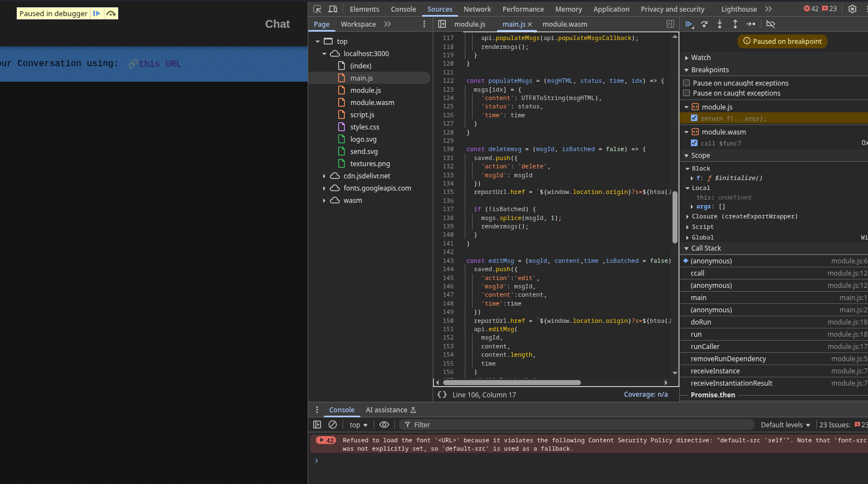Select ccall frame in call stack
The width and height of the screenshot is (868, 484).
click(774, 273)
